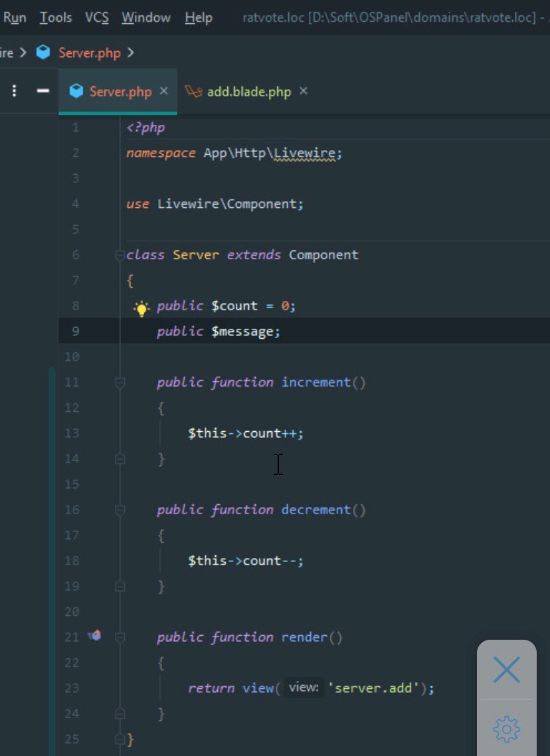Click the fold end marker after render function
The image size is (550, 756).
(x=120, y=713)
